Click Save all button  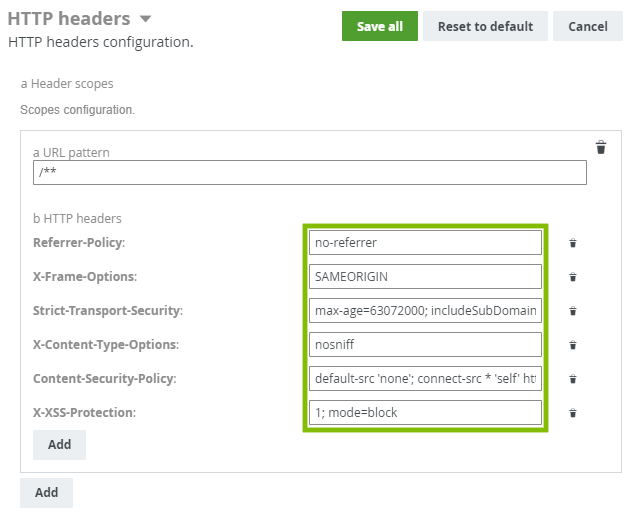(379, 26)
